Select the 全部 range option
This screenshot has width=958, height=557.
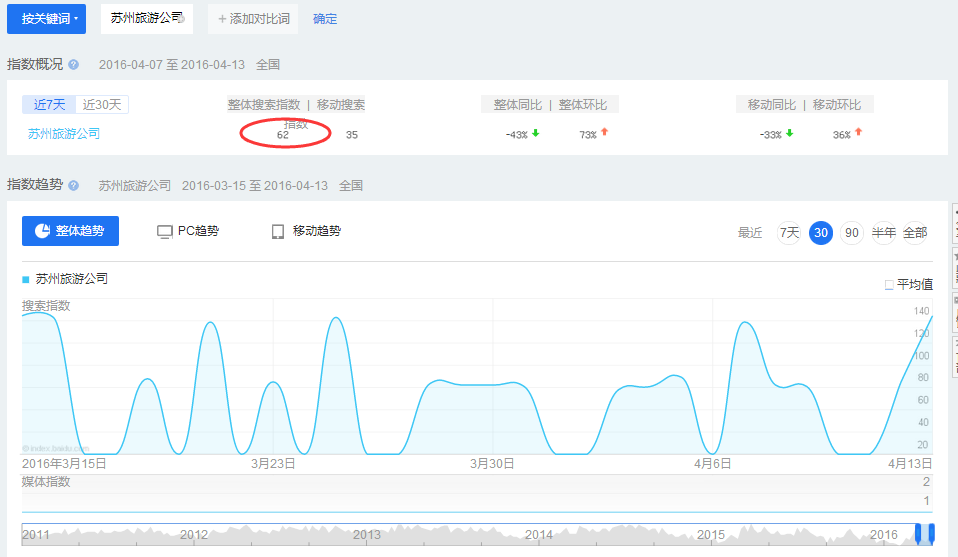pos(915,233)
